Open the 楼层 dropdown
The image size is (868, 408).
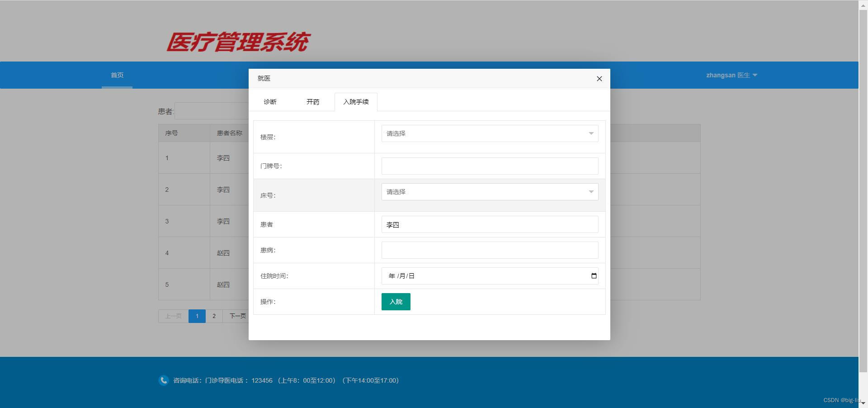coord(490,133)
